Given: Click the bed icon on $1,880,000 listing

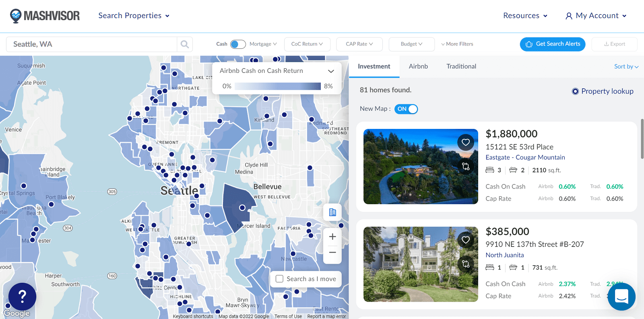Looking at the screenshot, I should [489, 170].
